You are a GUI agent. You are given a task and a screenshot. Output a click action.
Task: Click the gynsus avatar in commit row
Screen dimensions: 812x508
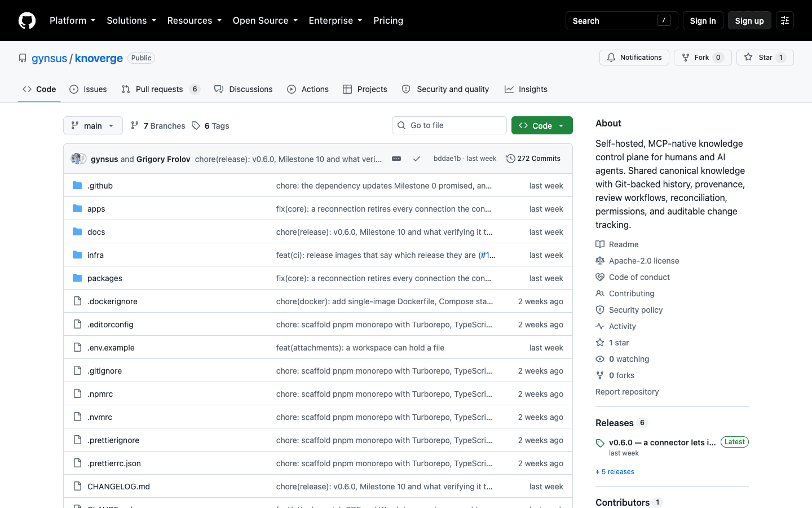(76, 159)
